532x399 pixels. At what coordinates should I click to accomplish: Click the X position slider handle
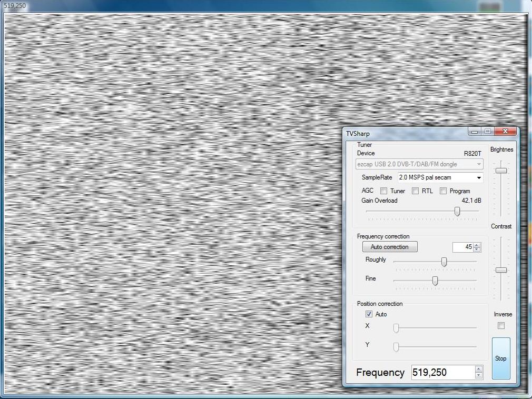click(x=396, y=328)
